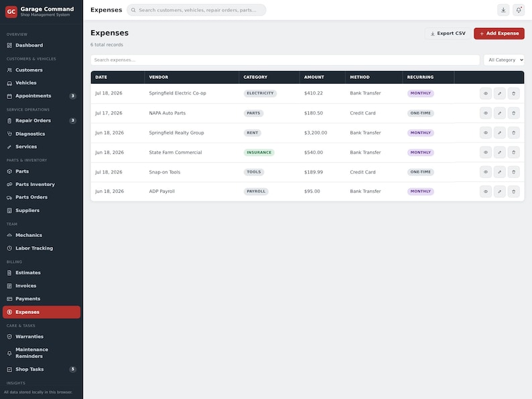Open the Vehicles page
This screenshot has height=399, width=532.
click(42, 83)
